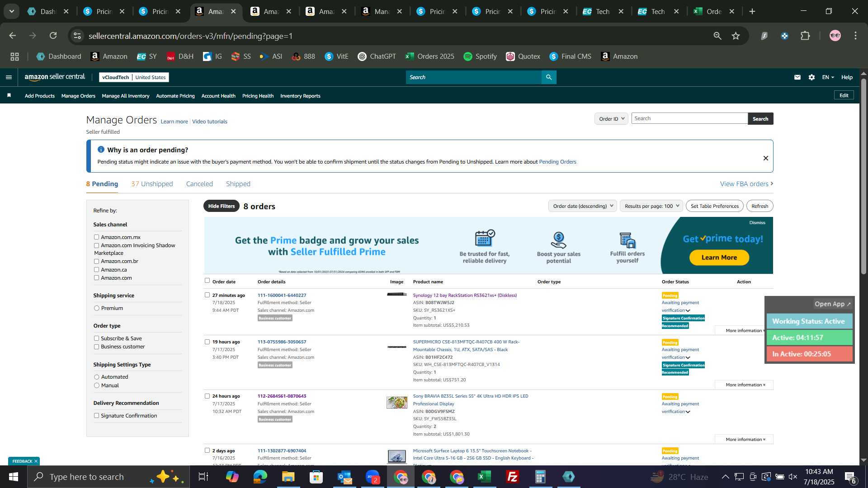The image size is (868, 488).
Task: Open the ChatGPT bookmark
Action: (x=377, y=56)
